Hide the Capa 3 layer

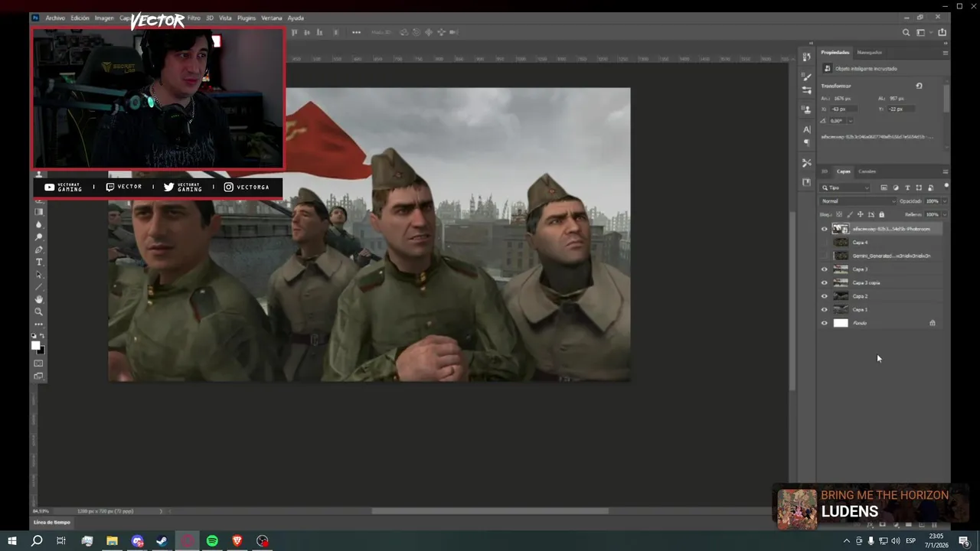(x=825, y=269)
